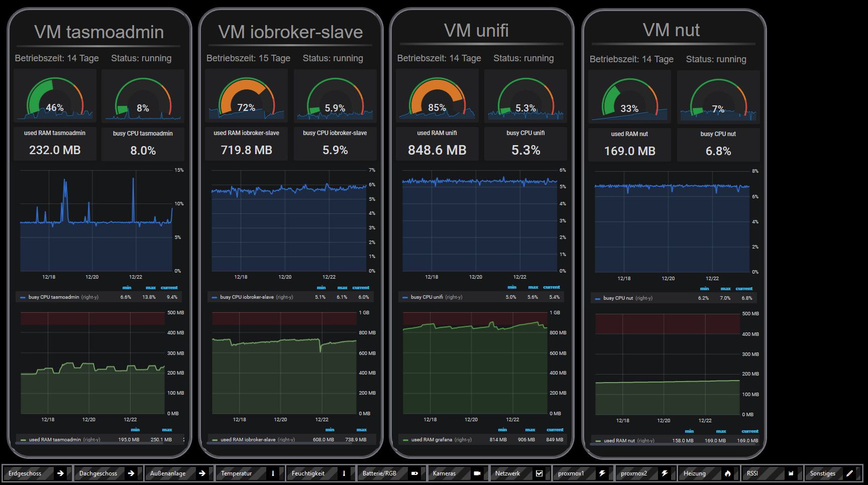
Task: Click the 232.0 MB RAM value
Action: tap(55, 150)
